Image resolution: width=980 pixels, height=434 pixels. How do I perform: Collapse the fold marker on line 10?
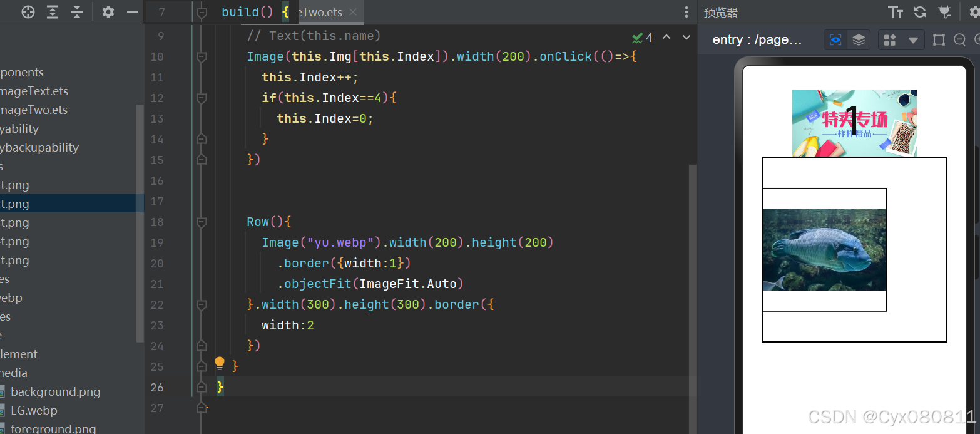click(202, 56)
